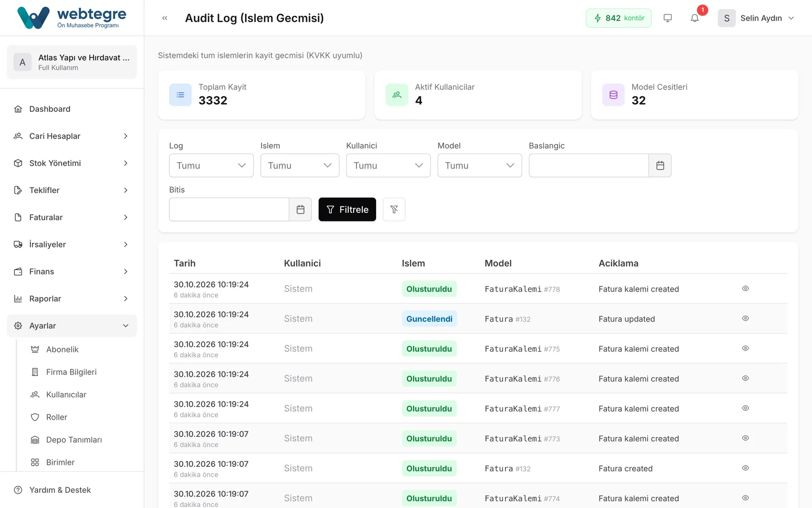
Task: Open the Log filter dropdown
Action: (x=211, y=166)
